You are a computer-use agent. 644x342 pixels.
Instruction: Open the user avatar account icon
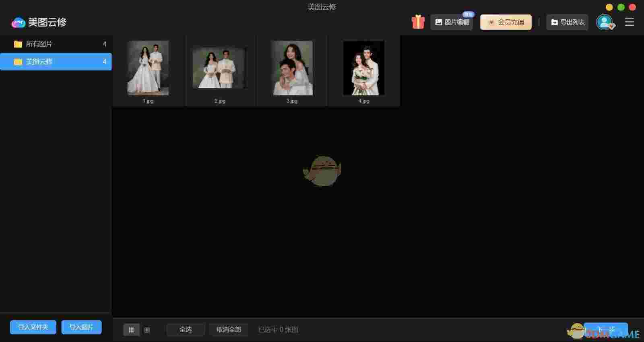[x=605, y=22]
